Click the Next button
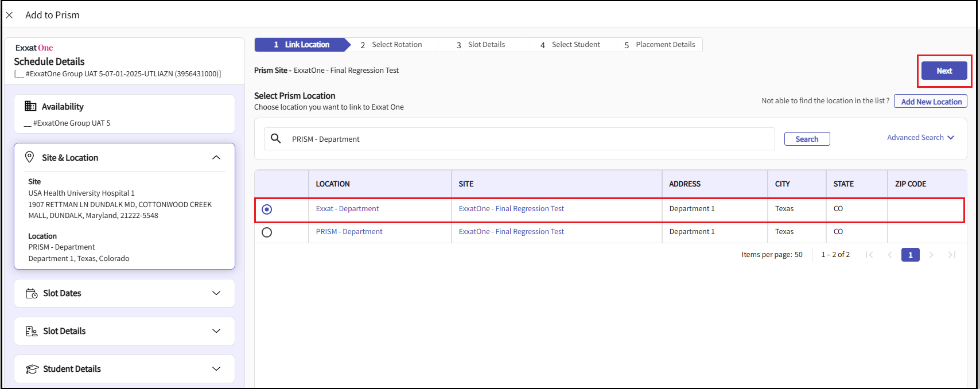The height and width of the screenshot is (389, 980). pos(944,71)
